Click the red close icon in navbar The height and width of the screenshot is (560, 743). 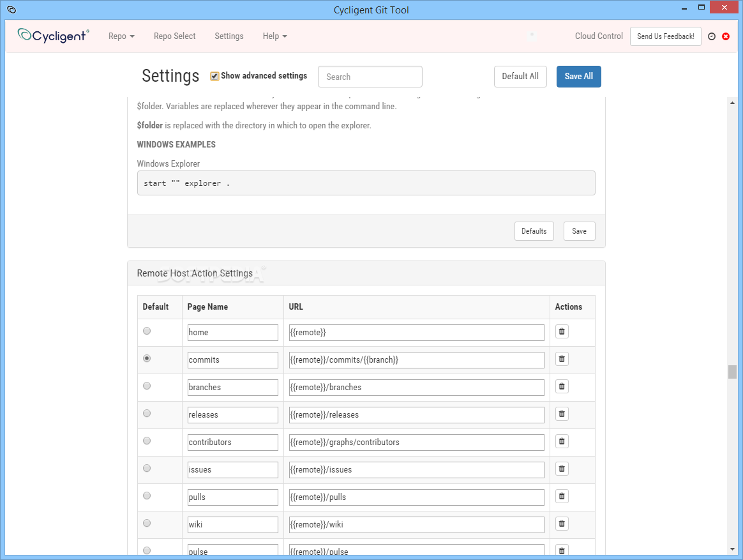[x=726, y=36]
